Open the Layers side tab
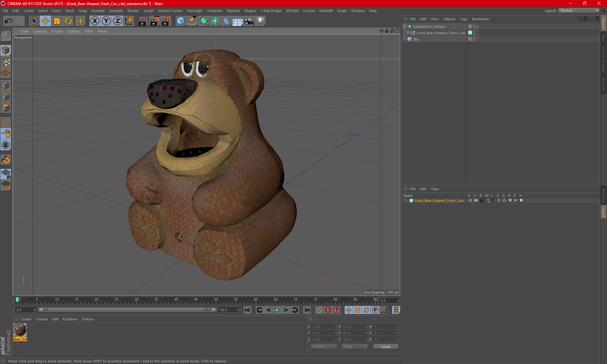Image resolution: width=607 pixels, height=364 pixels. (x=604, y=212)
